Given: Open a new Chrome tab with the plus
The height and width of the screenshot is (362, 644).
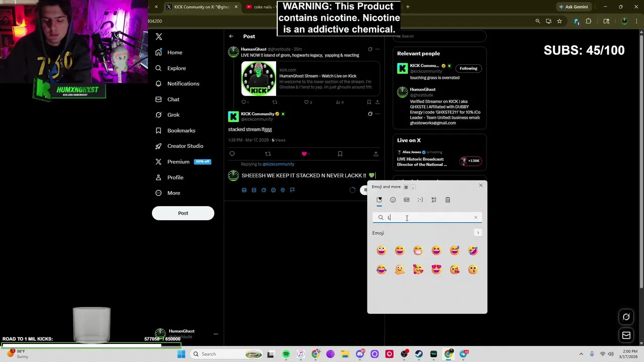Looking at the screenshot, I should tap(408, 7).
